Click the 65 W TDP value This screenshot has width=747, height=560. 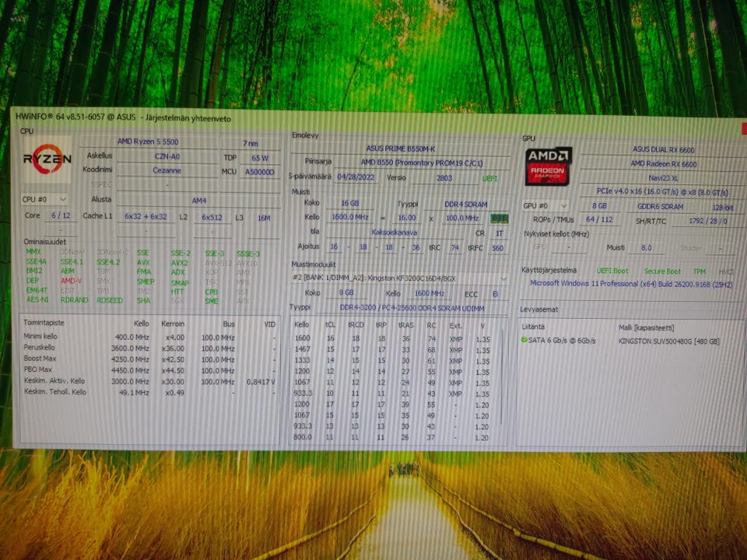(x=260, y=158)
